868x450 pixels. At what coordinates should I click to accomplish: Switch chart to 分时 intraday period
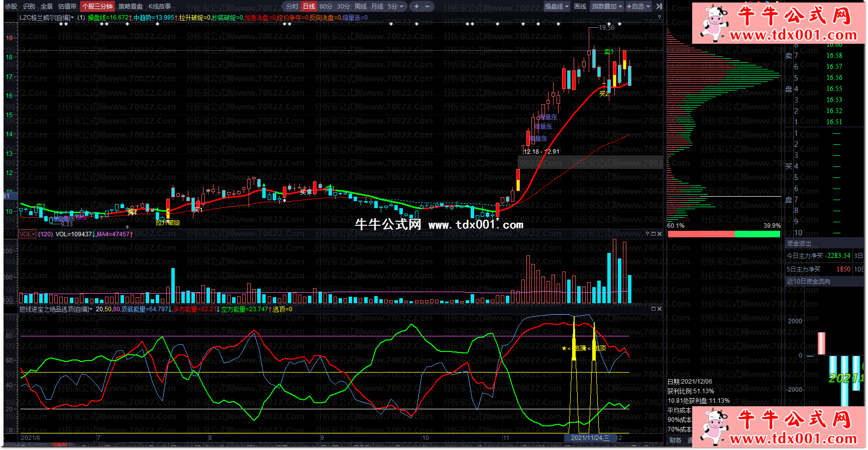click(x=292, y=7)
